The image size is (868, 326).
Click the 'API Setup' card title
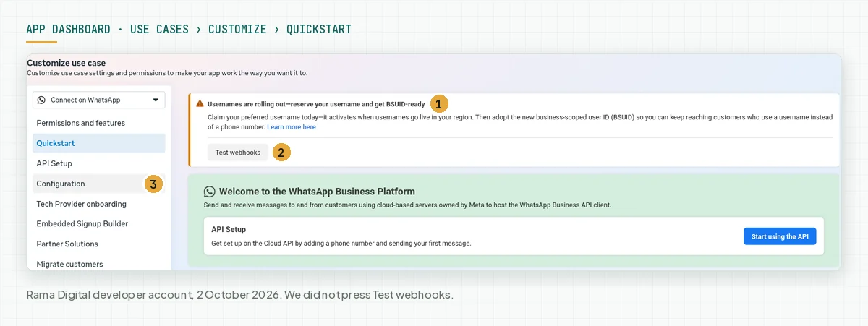tap(229, 229)
